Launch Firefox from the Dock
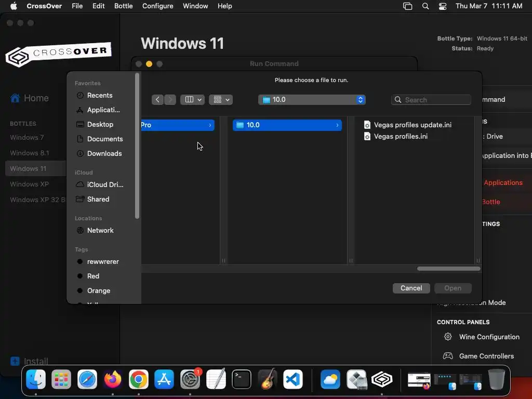Image resolution: width=532 pixels, height=399 pixels. point(113,379)
